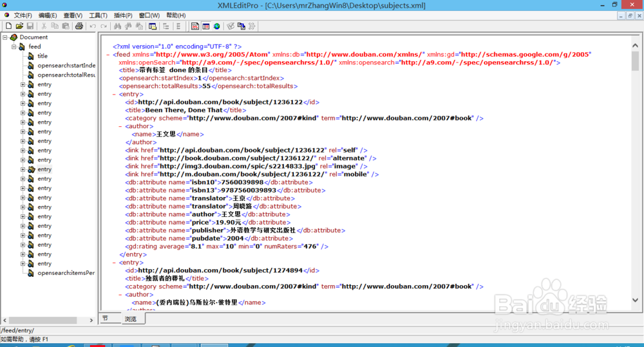
Task: Select the opensearch:itemsPer tree node
Action: 66,273
